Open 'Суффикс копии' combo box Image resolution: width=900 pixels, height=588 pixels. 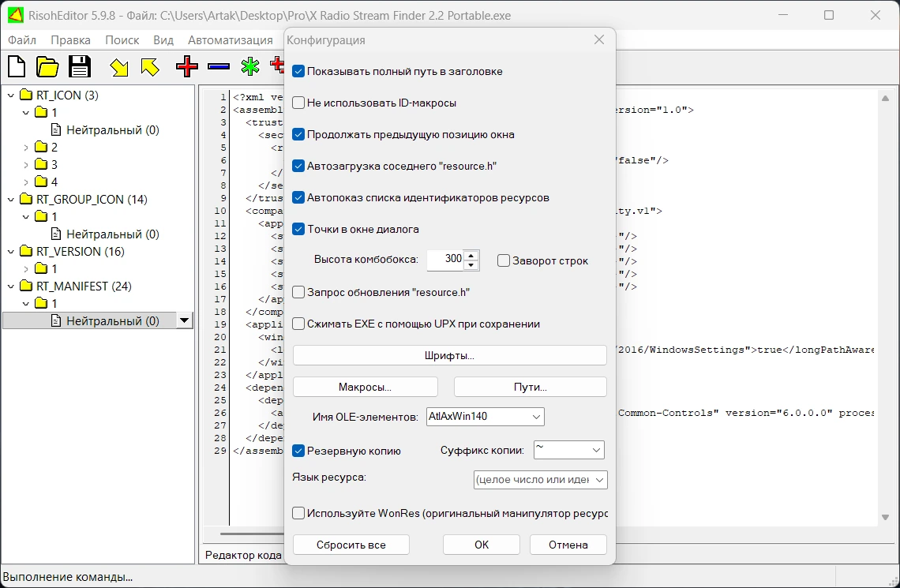pyautogui.click(x=568, y=450)
